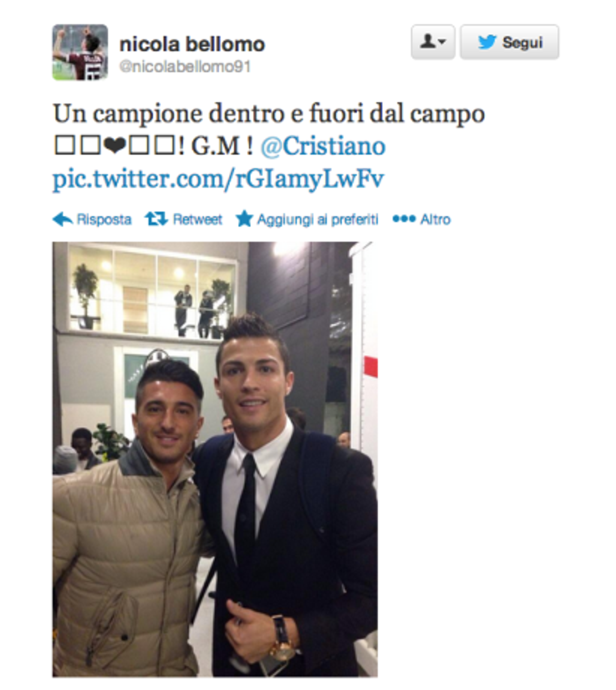Viewport: 616px width, 690px height.
Task: Click the person silhouette icon
Action: click(x=428, y=42)
